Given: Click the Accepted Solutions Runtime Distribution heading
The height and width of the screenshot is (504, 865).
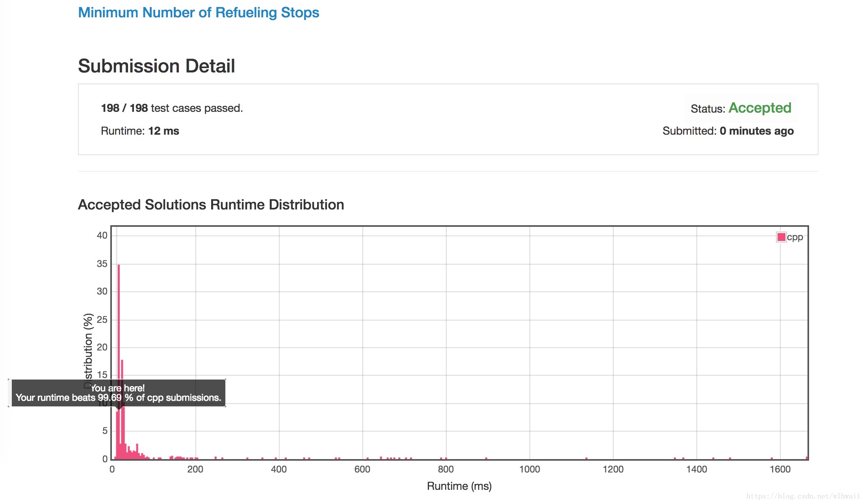Looking at the screenshot, I should 211,205.
